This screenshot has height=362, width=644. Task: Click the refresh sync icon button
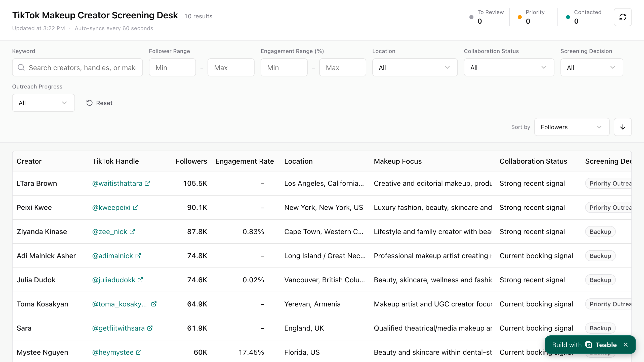(x=623, y=17)
